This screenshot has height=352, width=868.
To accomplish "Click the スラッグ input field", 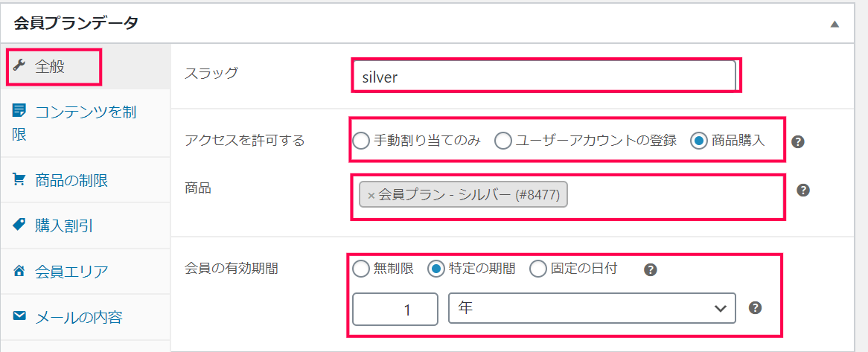I will tap(543, 77).
